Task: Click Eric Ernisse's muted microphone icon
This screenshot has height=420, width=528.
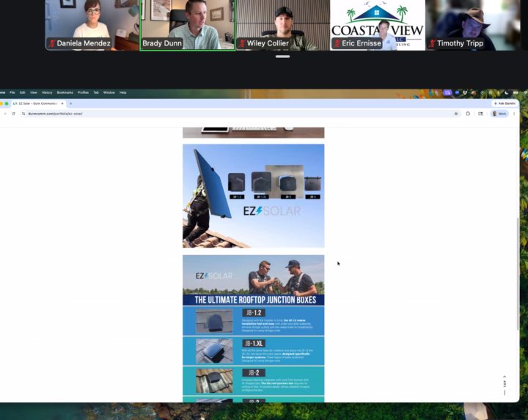Action: [337, 43]
